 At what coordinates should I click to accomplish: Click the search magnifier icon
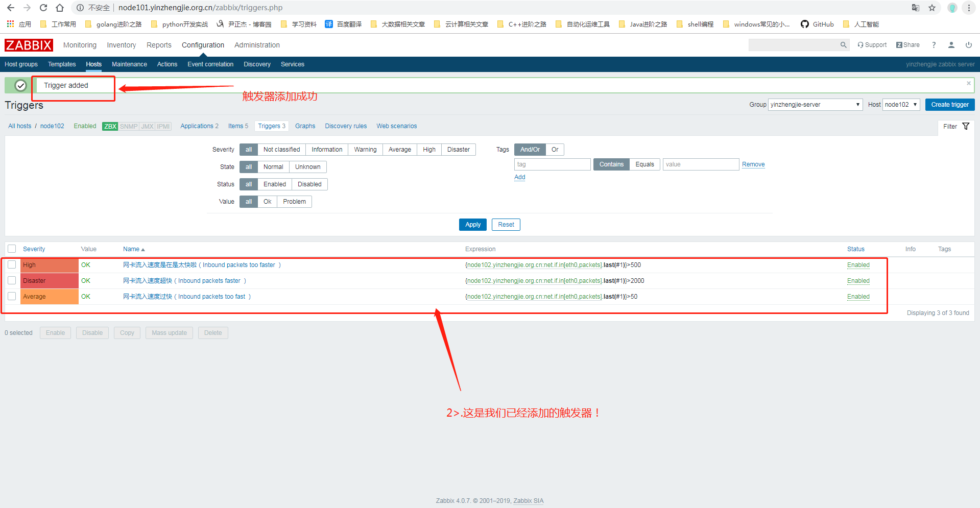click(x=844, y=45)
